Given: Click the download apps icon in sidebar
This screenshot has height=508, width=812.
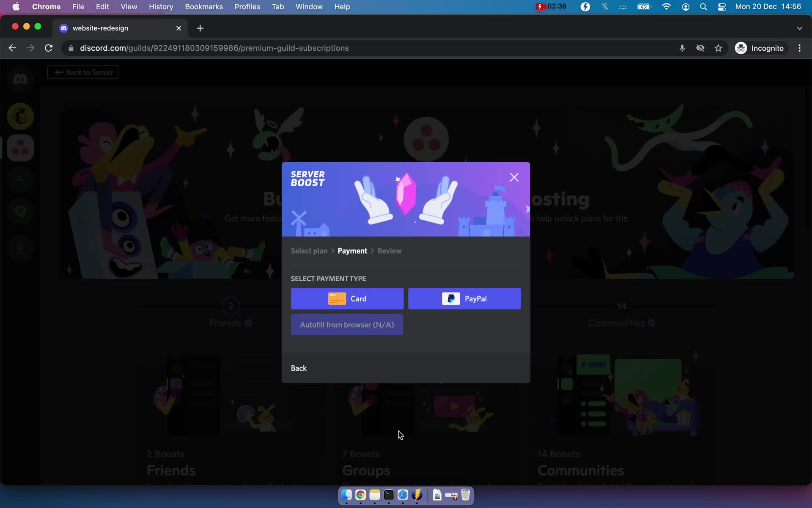Looking at the screenshot, I should click(x=20, y=248).
